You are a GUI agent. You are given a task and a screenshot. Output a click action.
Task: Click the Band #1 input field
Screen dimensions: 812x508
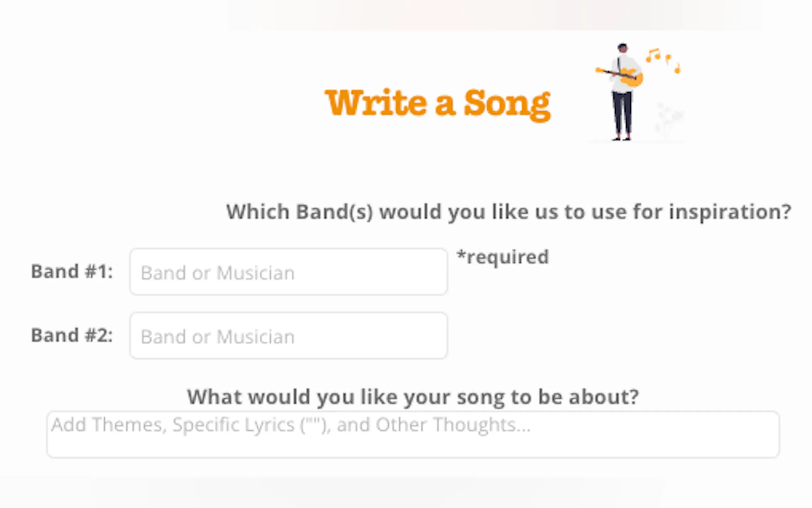point(288,272)
